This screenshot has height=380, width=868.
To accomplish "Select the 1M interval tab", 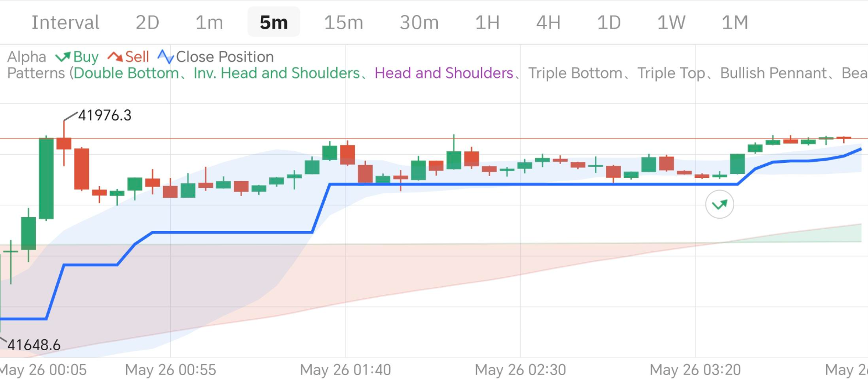I will [x=734, y=23].
